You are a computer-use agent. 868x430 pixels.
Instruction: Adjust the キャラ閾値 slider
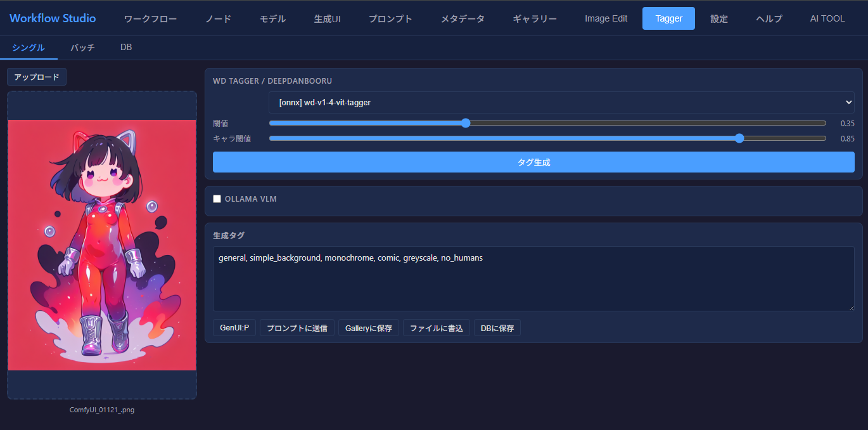547,138
